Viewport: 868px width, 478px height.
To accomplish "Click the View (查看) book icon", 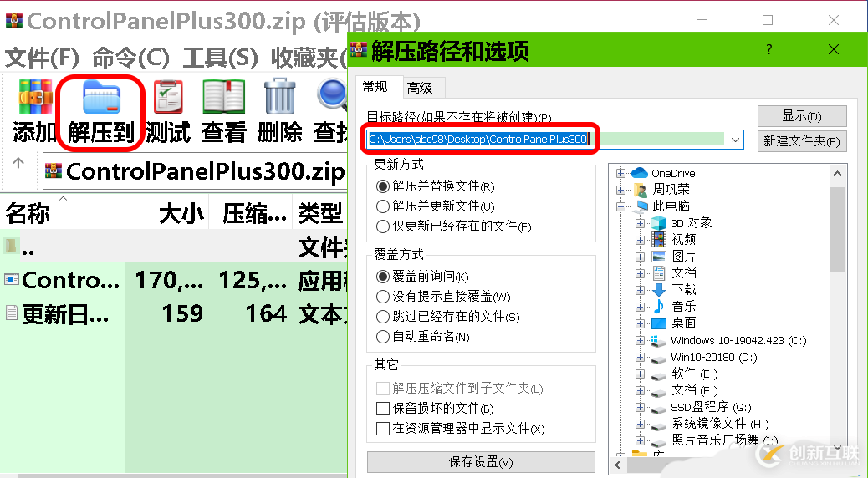I will pos(223,98).
